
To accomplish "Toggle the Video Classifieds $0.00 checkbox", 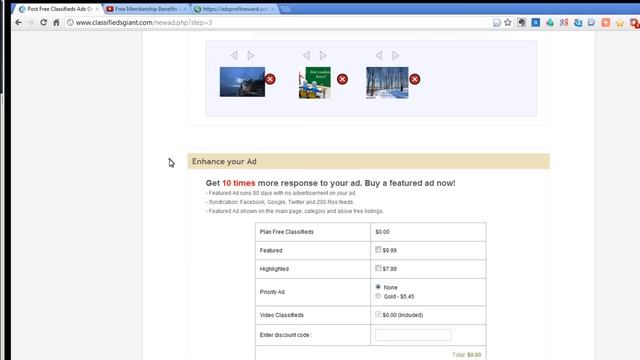I will pos(378,314).
